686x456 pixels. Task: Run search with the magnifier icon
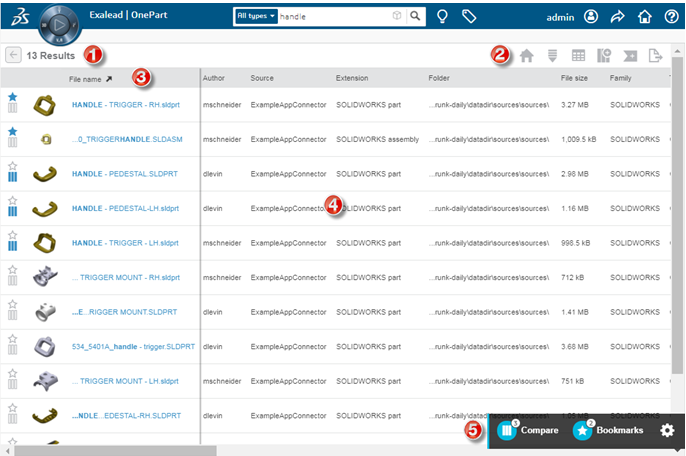tap(415, 16)
